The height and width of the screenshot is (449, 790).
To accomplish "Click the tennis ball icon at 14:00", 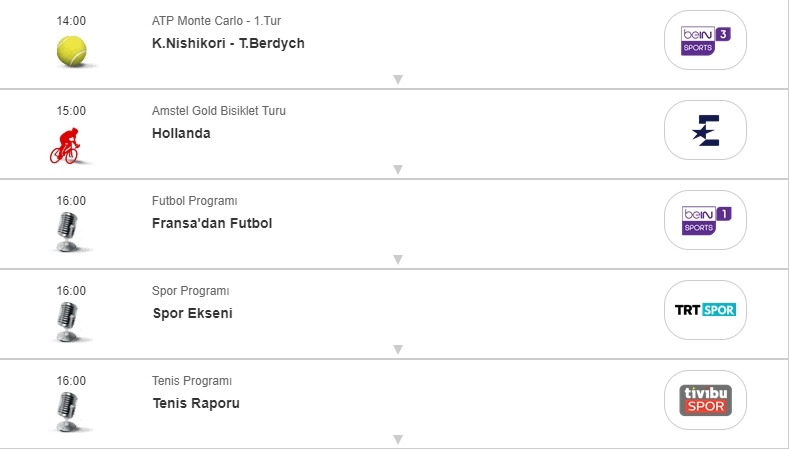I will (x=72, y=51).
